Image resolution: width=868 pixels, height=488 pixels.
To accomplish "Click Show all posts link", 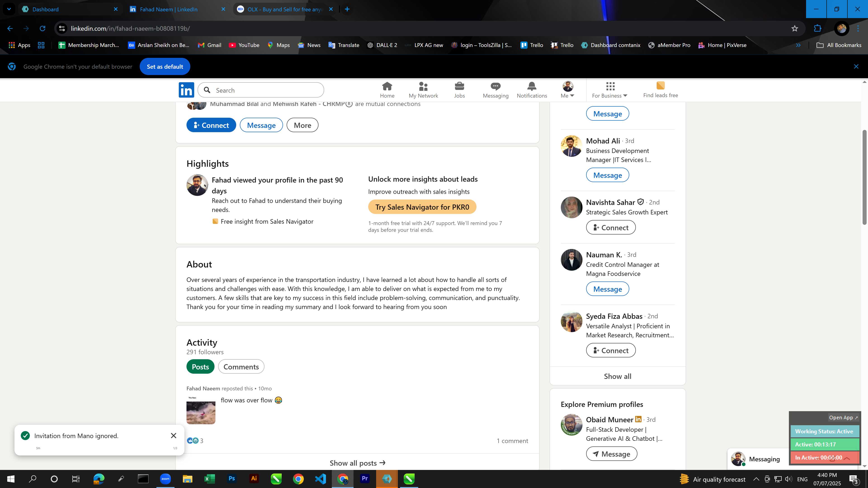I will pos(357,463).
